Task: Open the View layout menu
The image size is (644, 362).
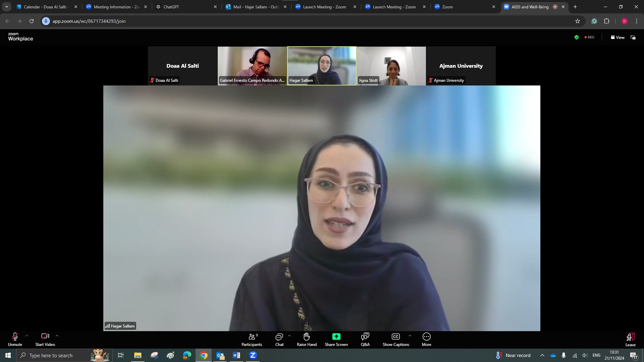Action: (x=618, y=38)
